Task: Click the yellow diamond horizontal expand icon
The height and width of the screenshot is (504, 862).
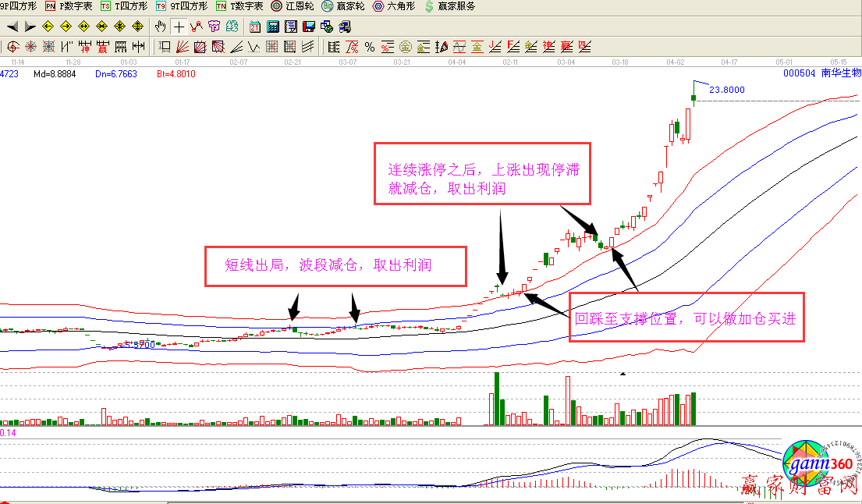Action: 84,27
